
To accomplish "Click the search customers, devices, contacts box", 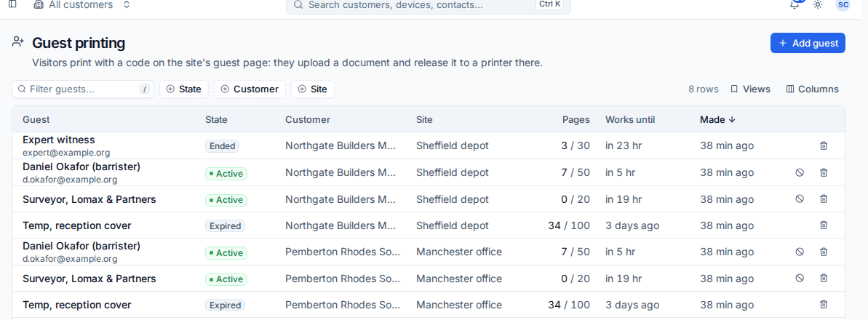I will [x=428, y=6].
